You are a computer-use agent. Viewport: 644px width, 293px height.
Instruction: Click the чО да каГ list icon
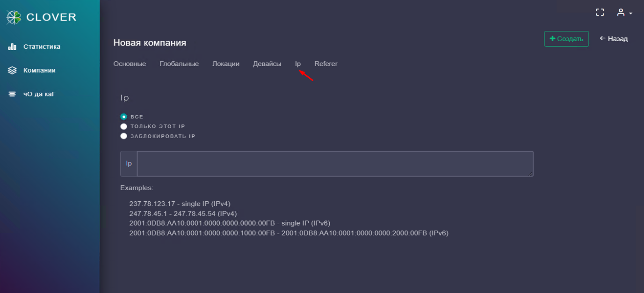coord(13,95)
